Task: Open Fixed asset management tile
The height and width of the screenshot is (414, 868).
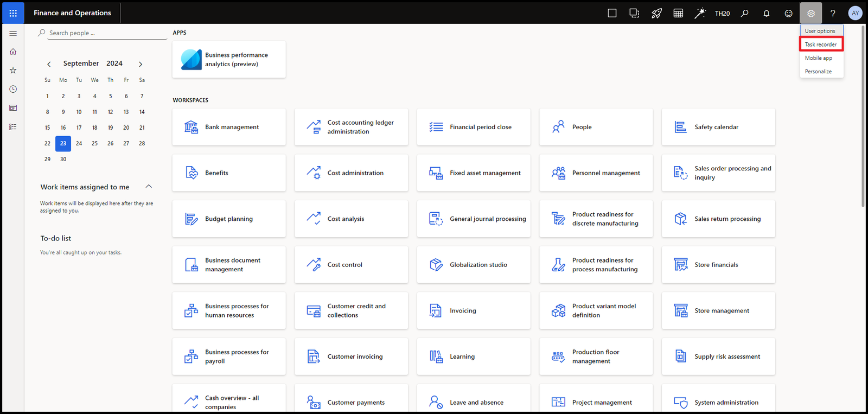Action: pyautogui.click(x=474, y=173)
